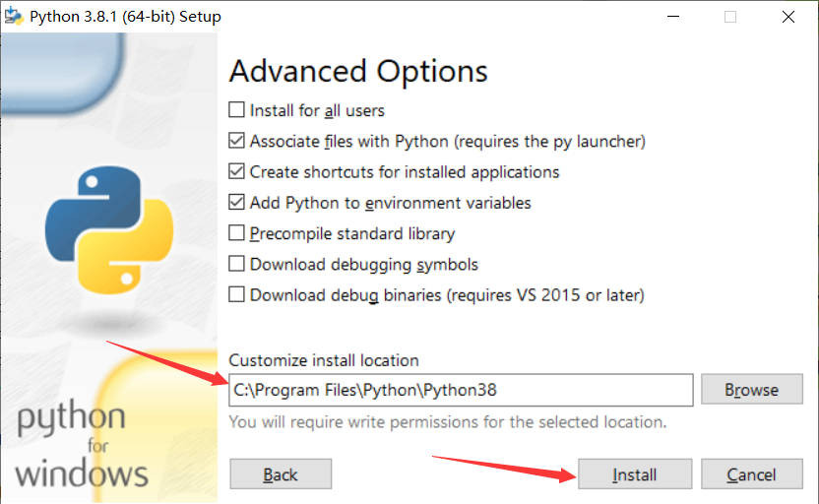Enable Install for all users checkbox
Image resolution: width=819 pixels, height=504 pixels.
[x=236, y=109]
